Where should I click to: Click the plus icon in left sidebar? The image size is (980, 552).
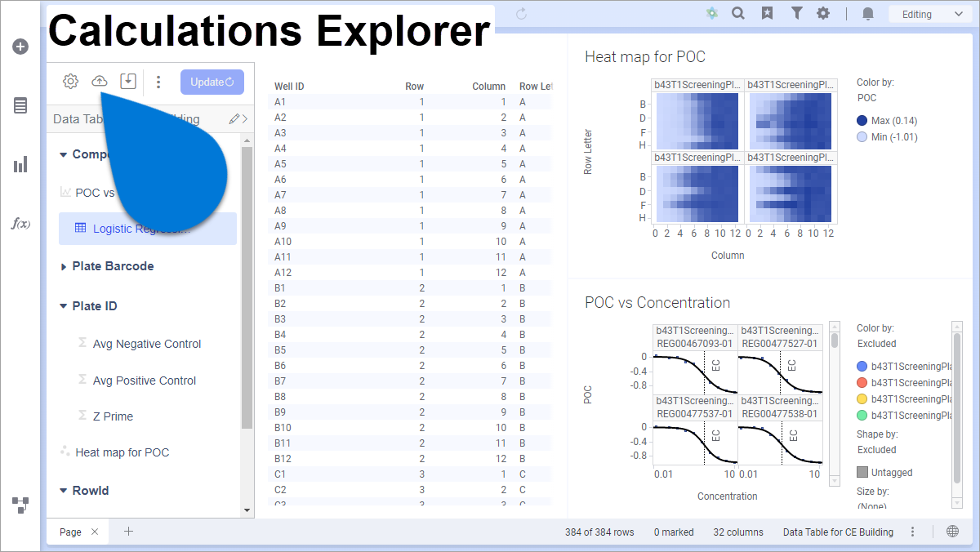click(20, 47)
